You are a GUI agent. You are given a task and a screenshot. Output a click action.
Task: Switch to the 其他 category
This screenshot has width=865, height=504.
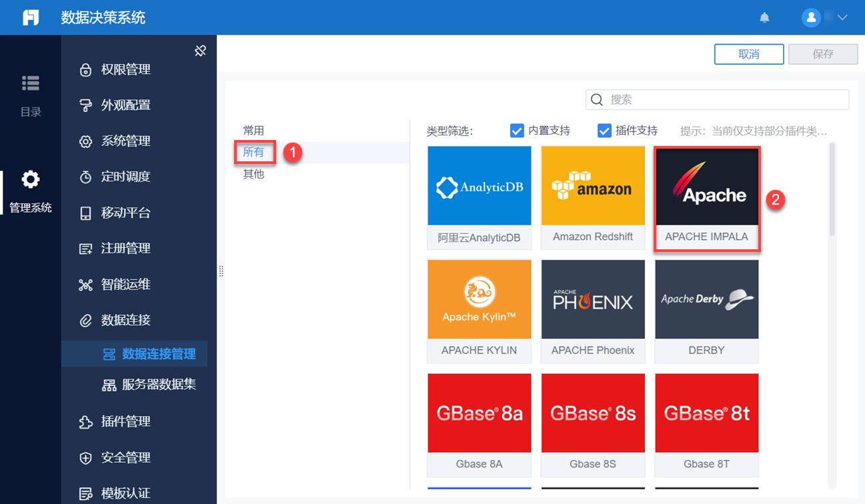253,174
